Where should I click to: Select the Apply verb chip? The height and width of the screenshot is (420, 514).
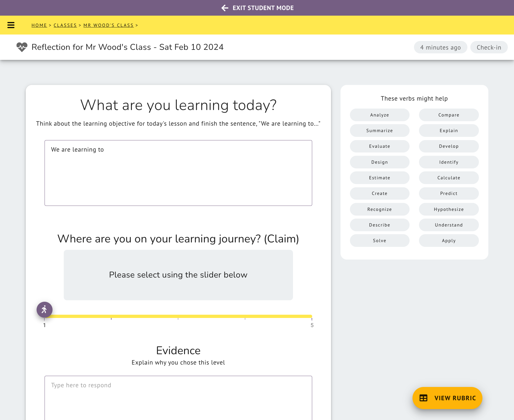coord(449,241)
